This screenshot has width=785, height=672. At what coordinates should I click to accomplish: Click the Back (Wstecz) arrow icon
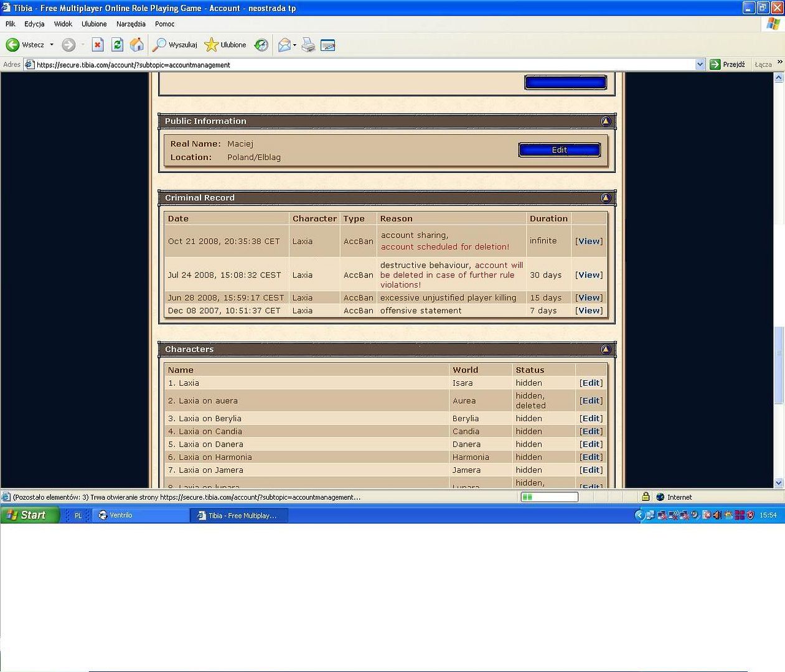tap(12, 45)
